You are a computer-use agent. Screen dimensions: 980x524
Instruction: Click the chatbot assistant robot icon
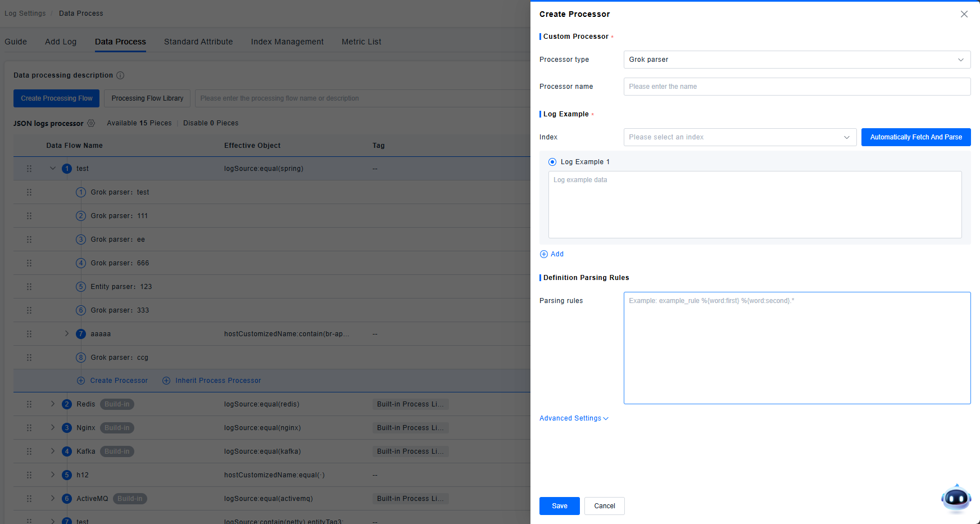click(956, 498)
